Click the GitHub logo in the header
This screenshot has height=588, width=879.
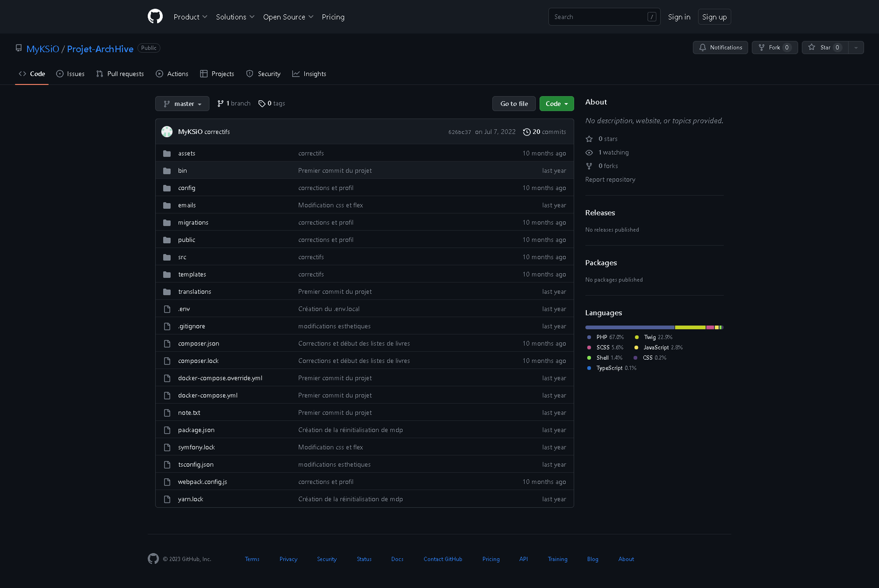pos(155,16)
